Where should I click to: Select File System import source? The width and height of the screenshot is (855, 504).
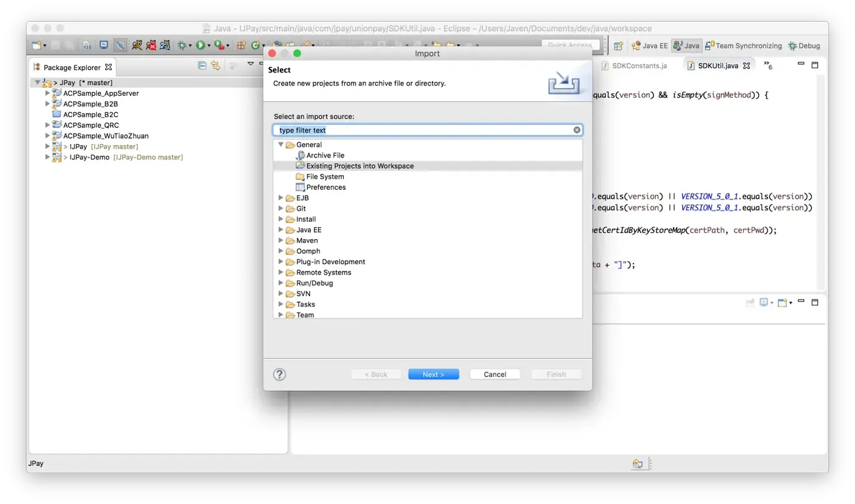pyautogui.click(x=325, y=177)
